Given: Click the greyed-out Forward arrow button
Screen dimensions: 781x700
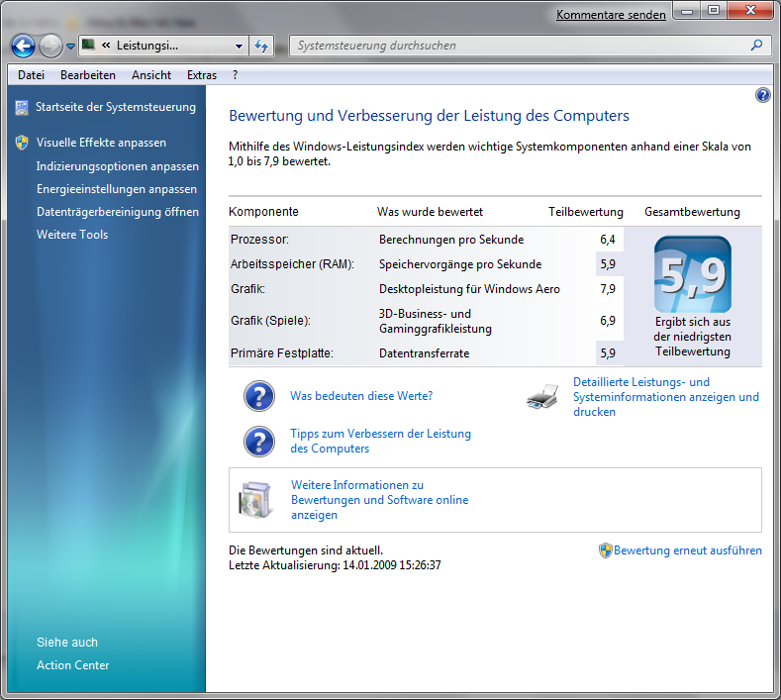Looking at the screenshot, I should click(50, 46).
